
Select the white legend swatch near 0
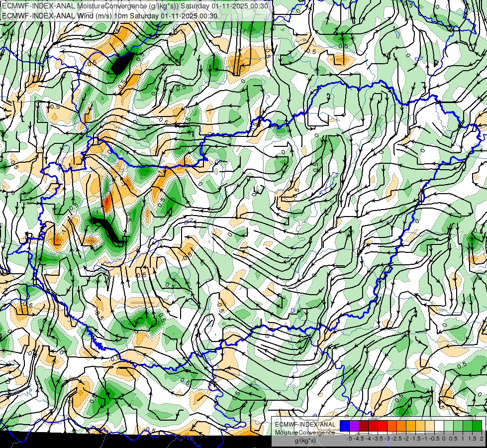pos(439,426)
